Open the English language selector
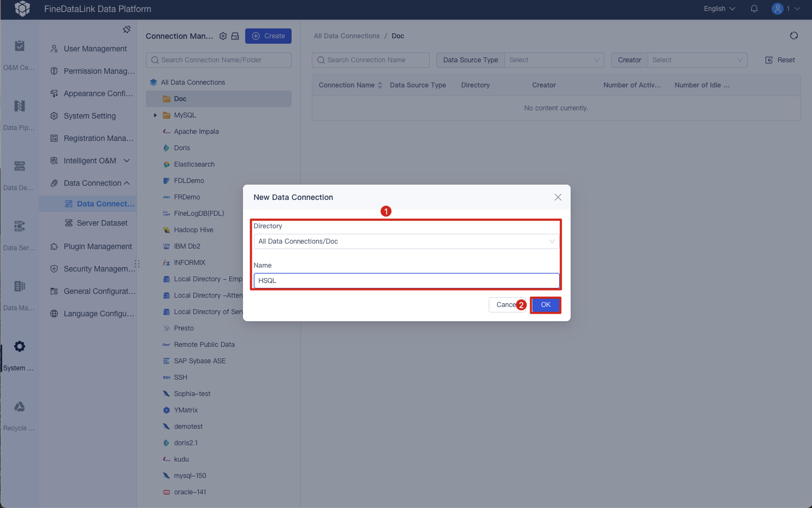The width and height of the screenshot is (812, 508). (x=718, y=9)
